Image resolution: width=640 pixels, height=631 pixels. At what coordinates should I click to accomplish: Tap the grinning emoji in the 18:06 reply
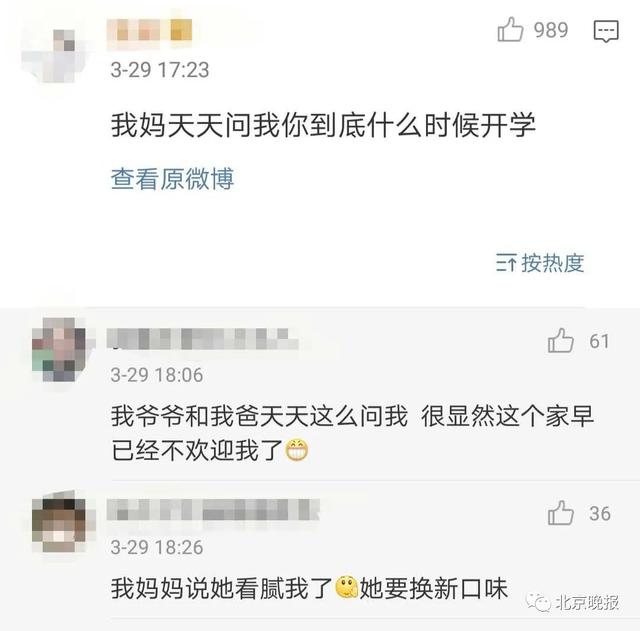click(x=297, y=450)
